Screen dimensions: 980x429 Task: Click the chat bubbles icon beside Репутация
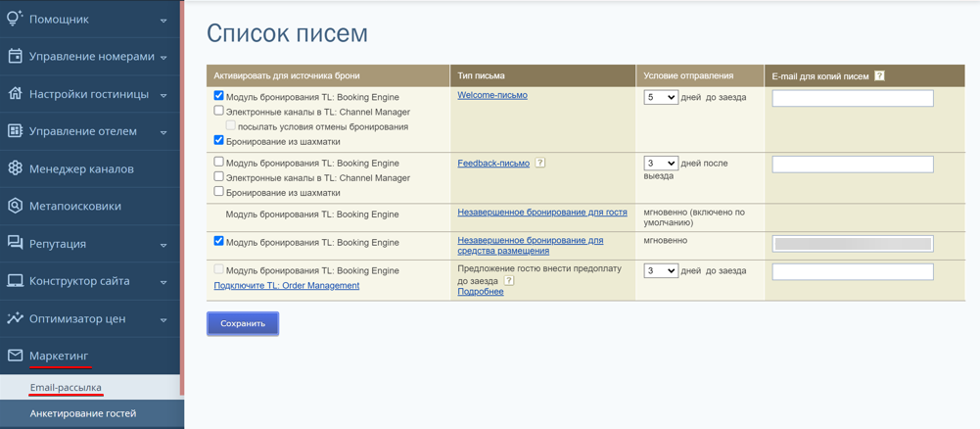pos(15,243)
